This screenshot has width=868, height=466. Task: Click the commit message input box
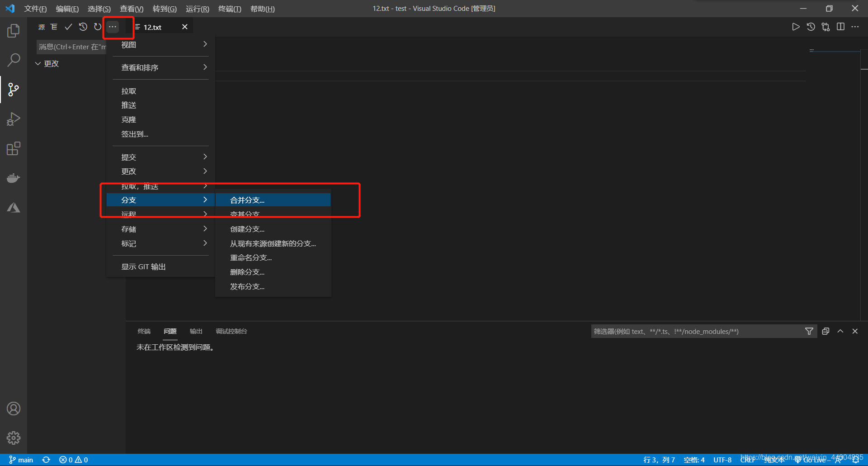click(71, 47)
